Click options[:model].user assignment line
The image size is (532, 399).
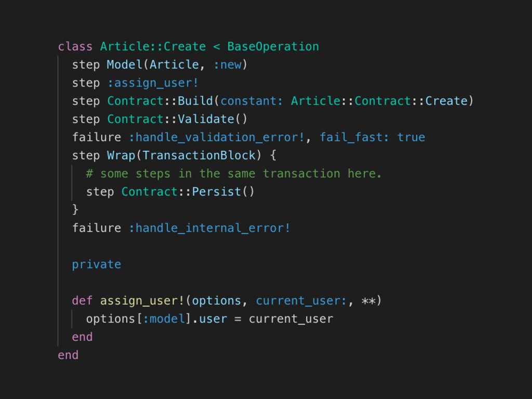coord(209,318)
